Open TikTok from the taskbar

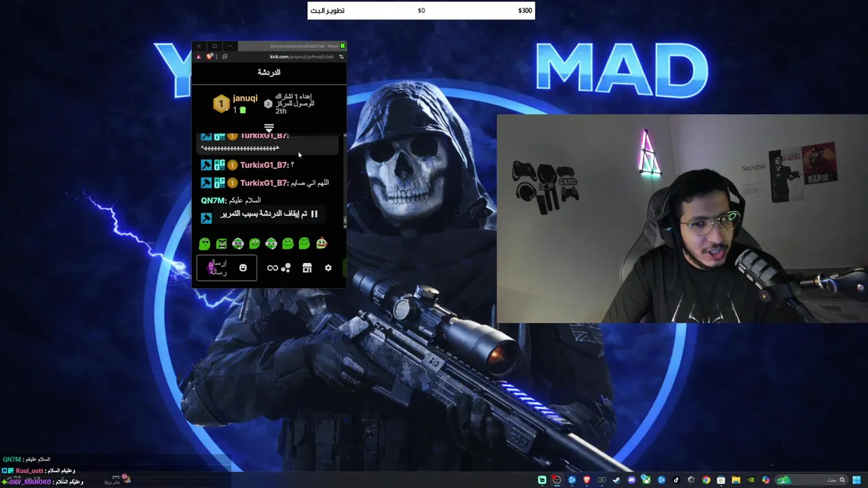[x=676, y=480]
